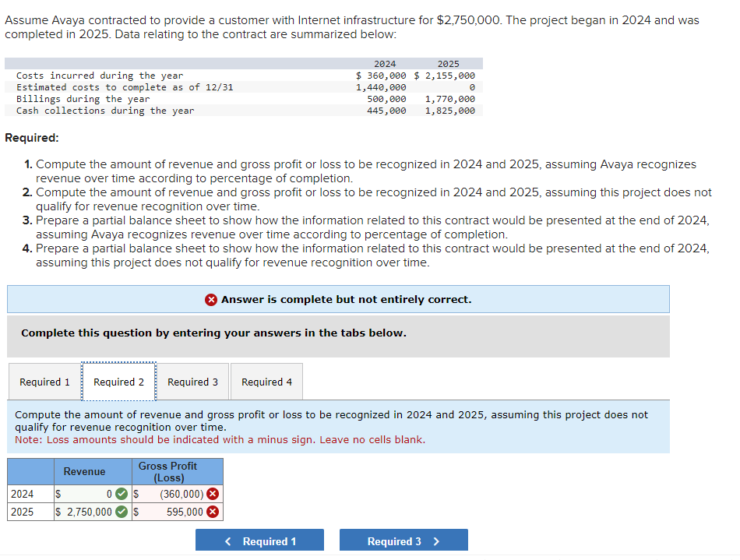740x560 pixels.
Task: Open the Required 3 tab
Action: (192, 382)
